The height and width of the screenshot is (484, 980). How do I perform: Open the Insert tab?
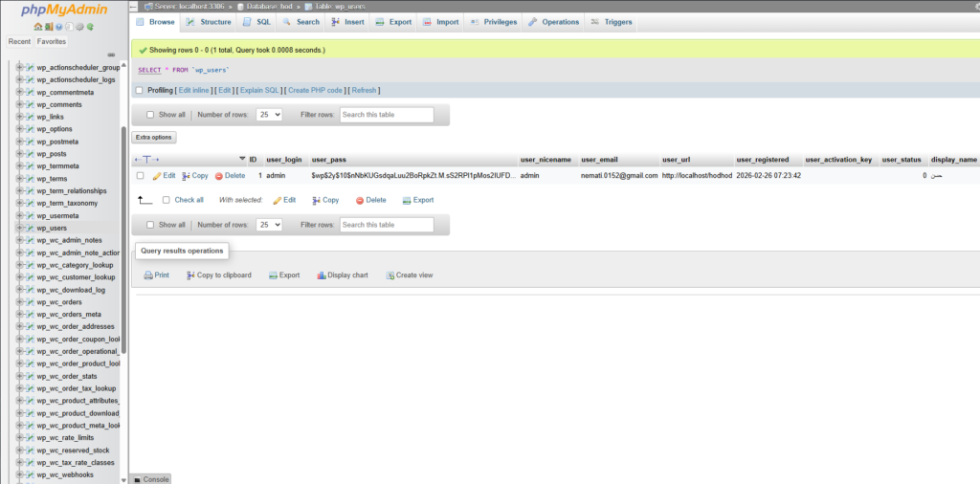click(x=347, y=22)
